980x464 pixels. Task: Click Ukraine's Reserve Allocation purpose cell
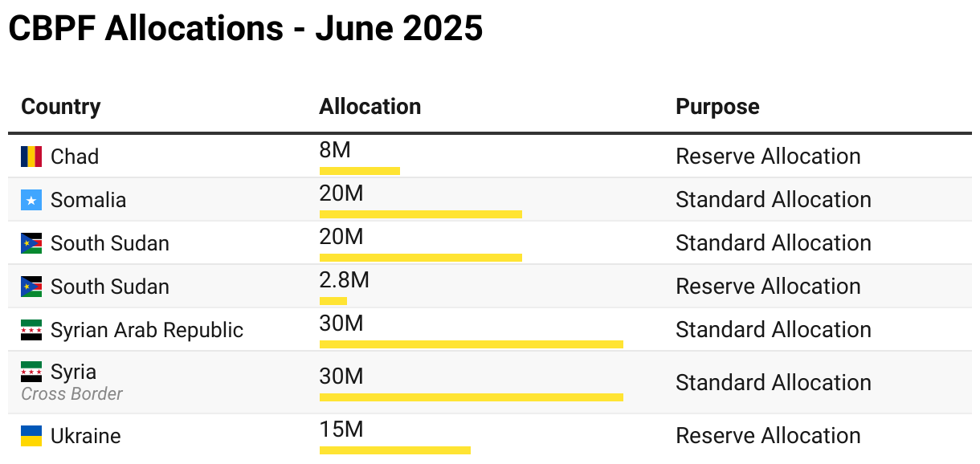[767, 436]
